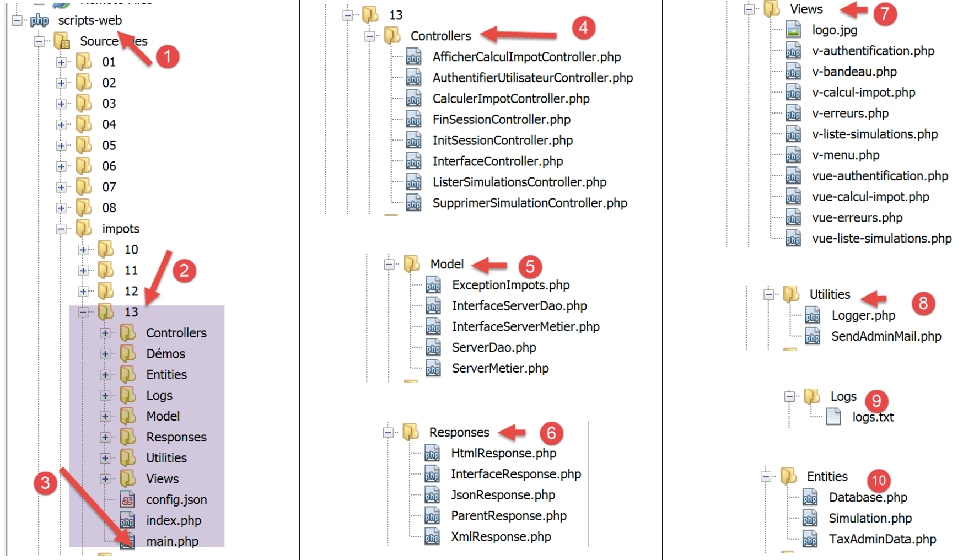Select v-menu.php in Views
The height and width of the screenshot is (560, 963).
coord(845,155)
